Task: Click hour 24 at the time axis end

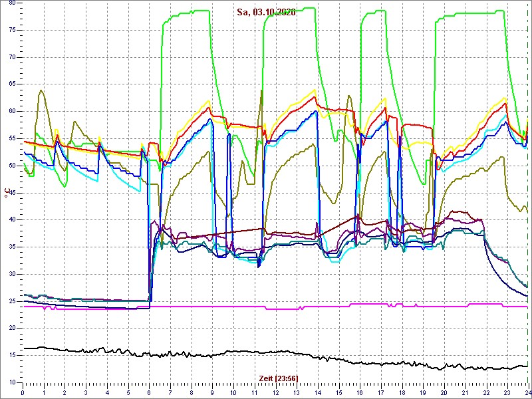Action: click(527, 392)
